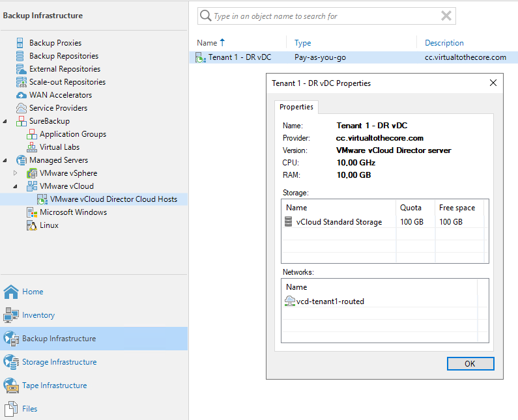Sort by the Name column header
This screenshot has width=518, height=420.
[207, 43]
